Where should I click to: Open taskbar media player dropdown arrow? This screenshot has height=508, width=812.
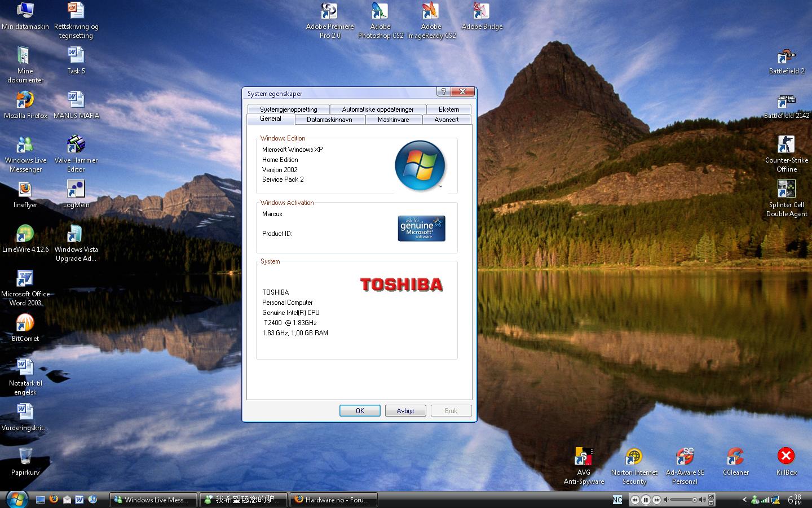coord(711,503)
